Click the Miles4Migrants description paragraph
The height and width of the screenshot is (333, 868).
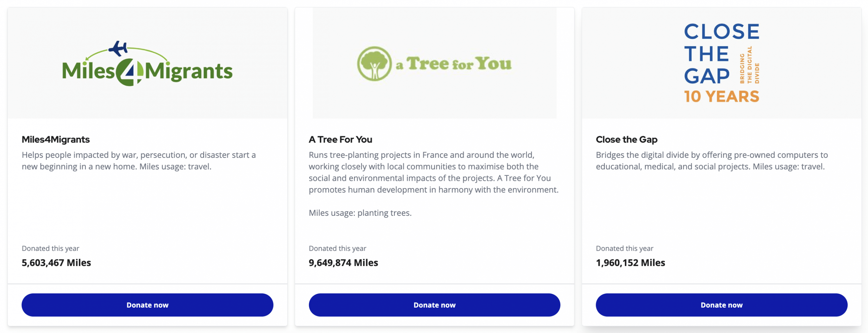tap(138, 161)
